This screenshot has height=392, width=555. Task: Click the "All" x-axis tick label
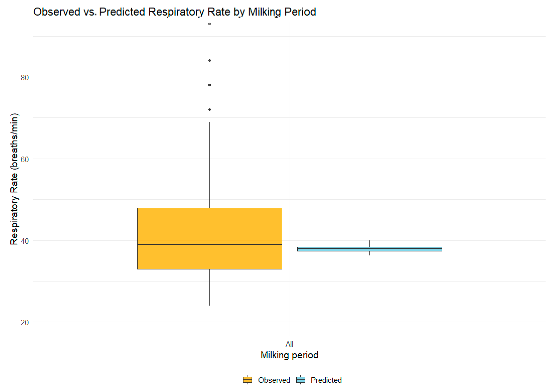pyautogui.click(x=289, y=344)
